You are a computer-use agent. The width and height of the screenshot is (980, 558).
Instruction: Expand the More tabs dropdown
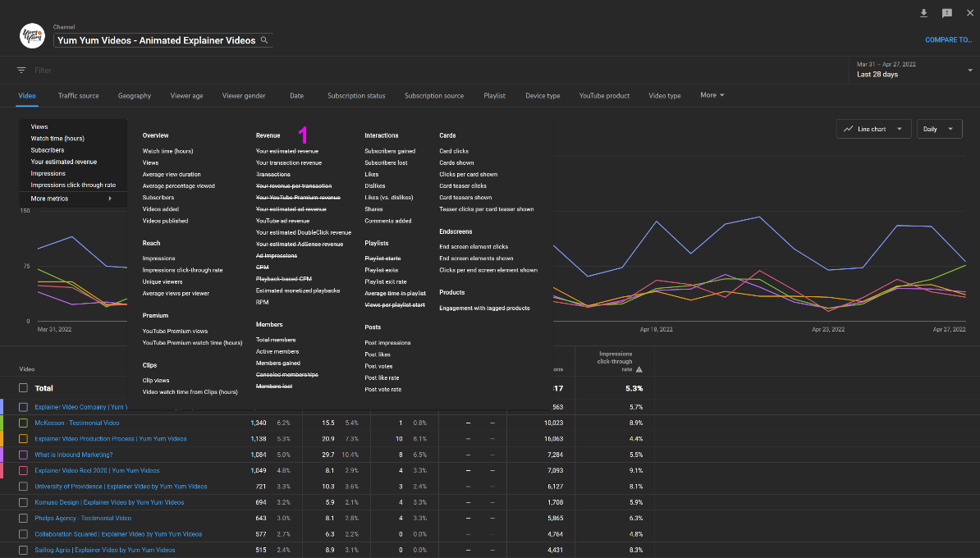point(712,95)
